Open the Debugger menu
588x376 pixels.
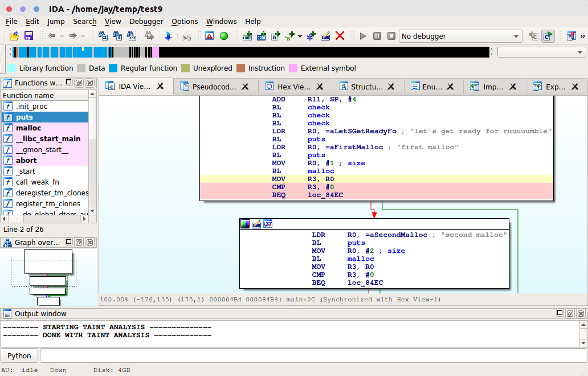coord(146,22)
